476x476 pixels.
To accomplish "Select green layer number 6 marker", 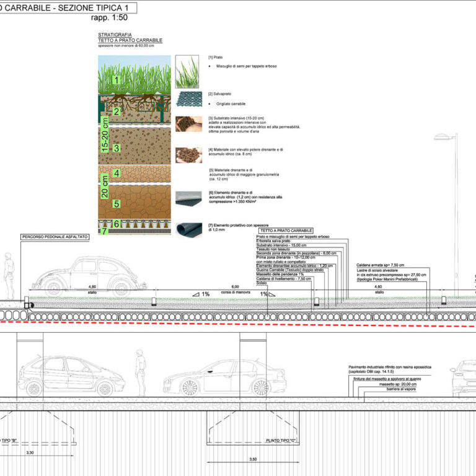I will point(115,223).
